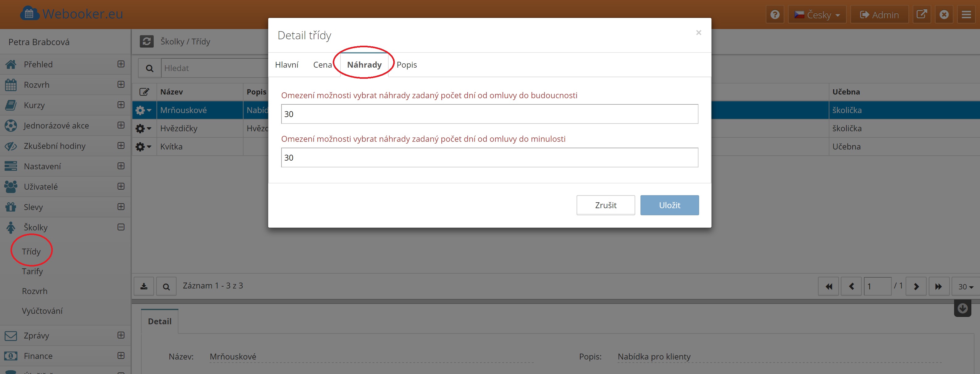
Task: Click the download export icon below table
Action: tap(144, 286)
